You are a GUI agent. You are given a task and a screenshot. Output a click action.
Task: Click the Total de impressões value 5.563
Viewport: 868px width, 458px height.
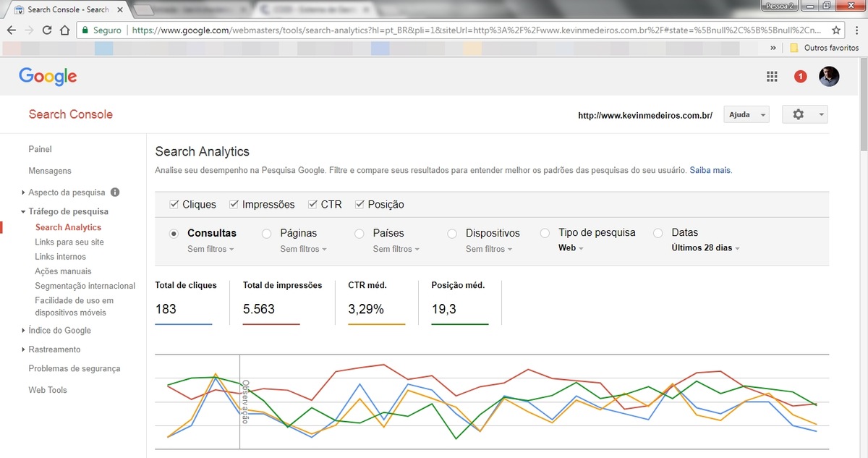click(x=259, y=309)
